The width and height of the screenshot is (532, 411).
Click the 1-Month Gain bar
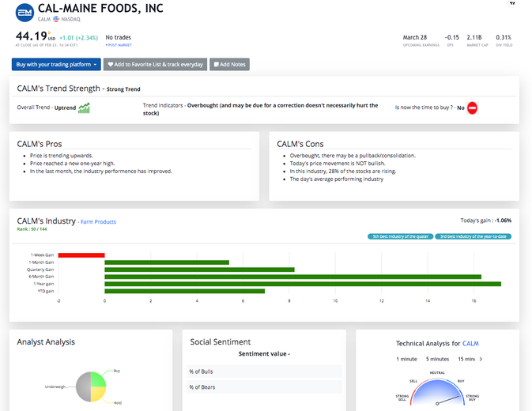pos(167,262)
